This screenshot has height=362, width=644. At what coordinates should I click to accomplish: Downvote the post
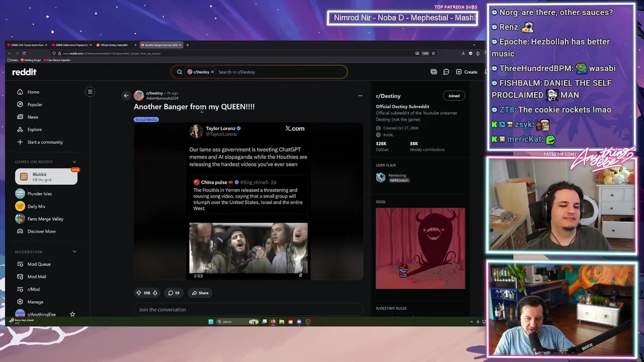tap(155, 293)
